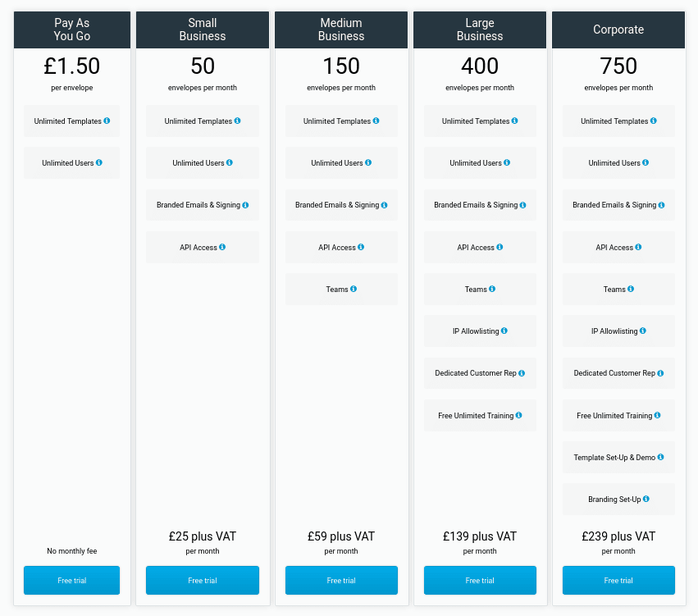Show API Access info in Corporate plan

tap(638, 247)
